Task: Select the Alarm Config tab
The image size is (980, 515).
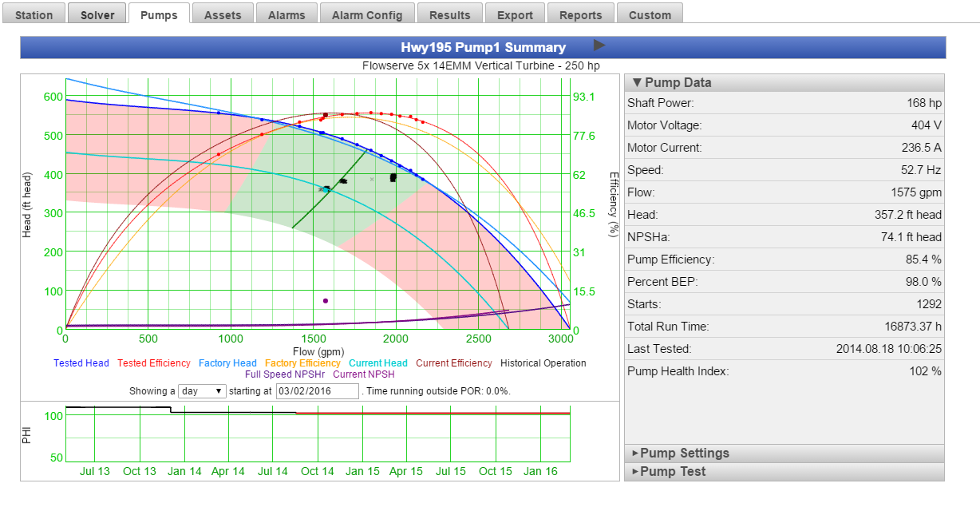Action: pyautogui.click(x=367, y=14)
